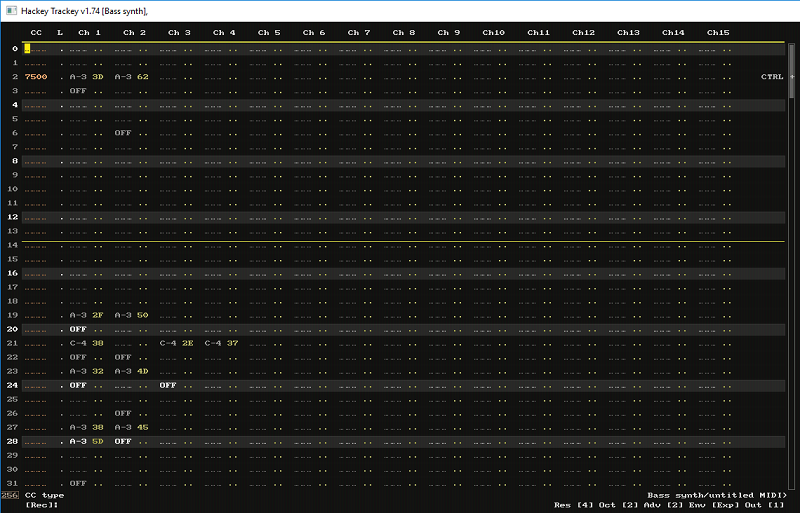Select note C-4 in row 21 of Ch 1
Image resolution: width=800 pixels, height=513 pixels.
tap(78, 343)
